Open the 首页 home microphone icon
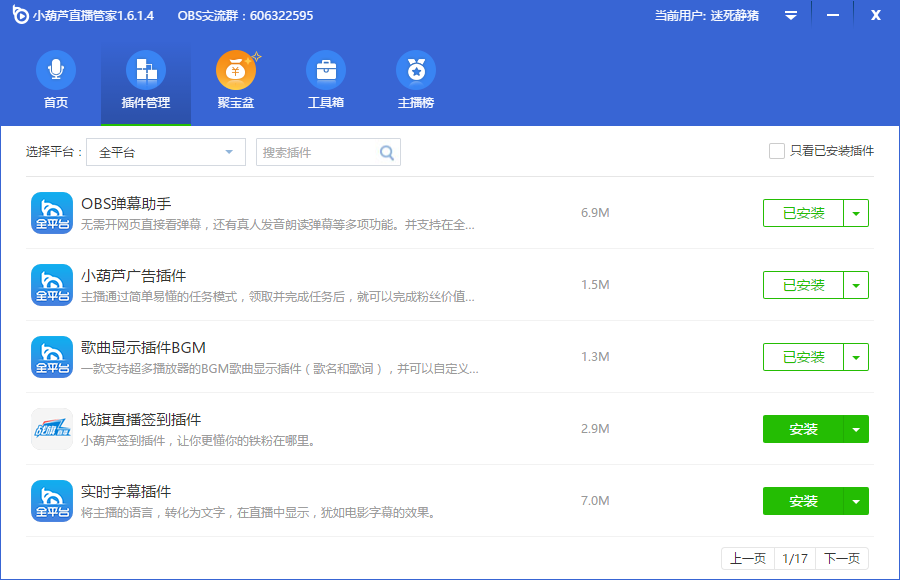This screenshot has height=580, width=900. pyautogui.click(x=56, y=71)
